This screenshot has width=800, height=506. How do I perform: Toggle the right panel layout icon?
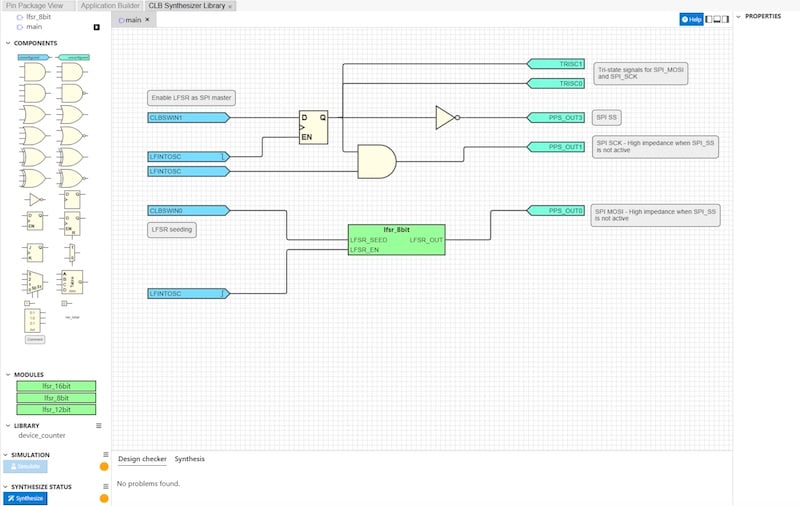(725, 19)
